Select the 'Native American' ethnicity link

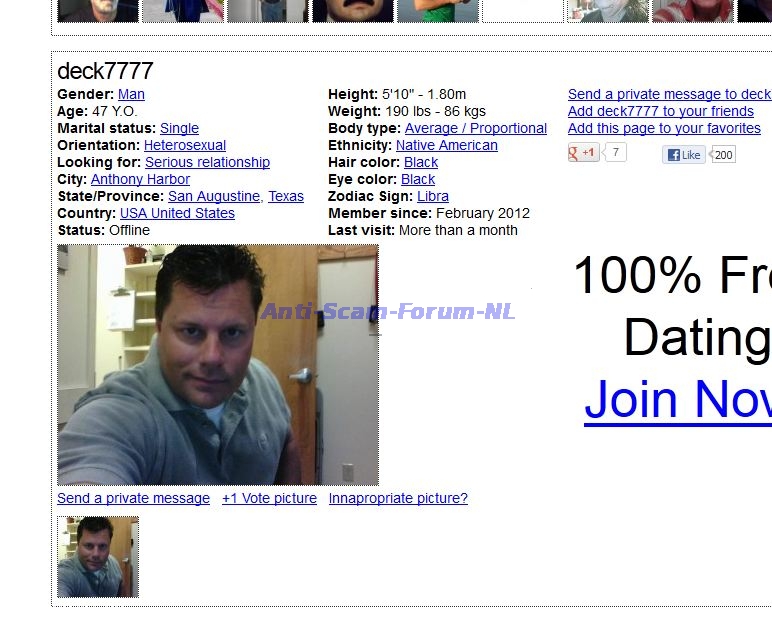point(446,145)
